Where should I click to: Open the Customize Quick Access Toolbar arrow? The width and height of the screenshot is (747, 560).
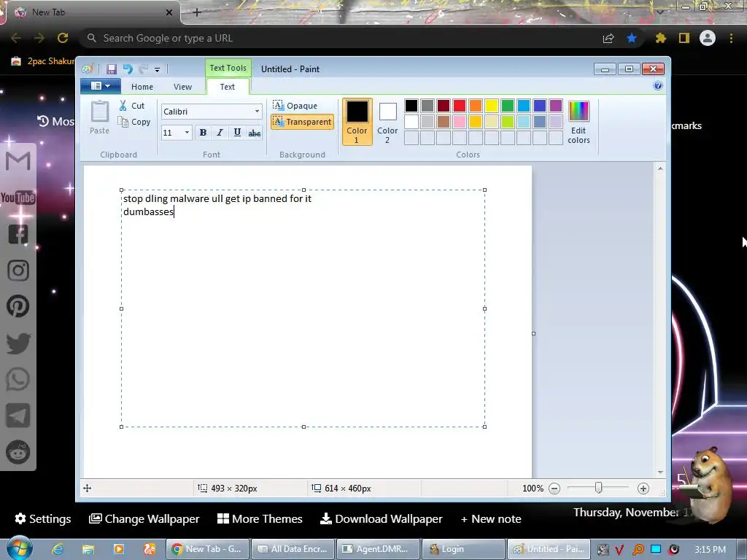[158, 69]
